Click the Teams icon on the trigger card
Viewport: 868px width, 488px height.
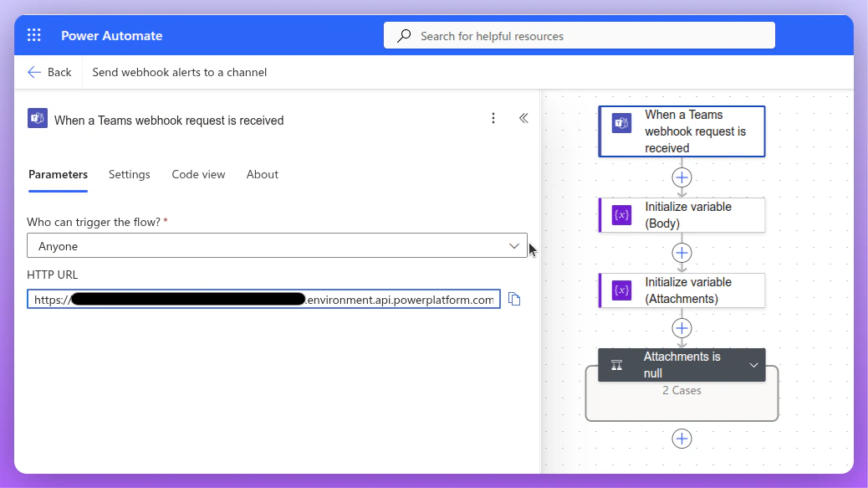pyautogui.click(x=621, y=123)
